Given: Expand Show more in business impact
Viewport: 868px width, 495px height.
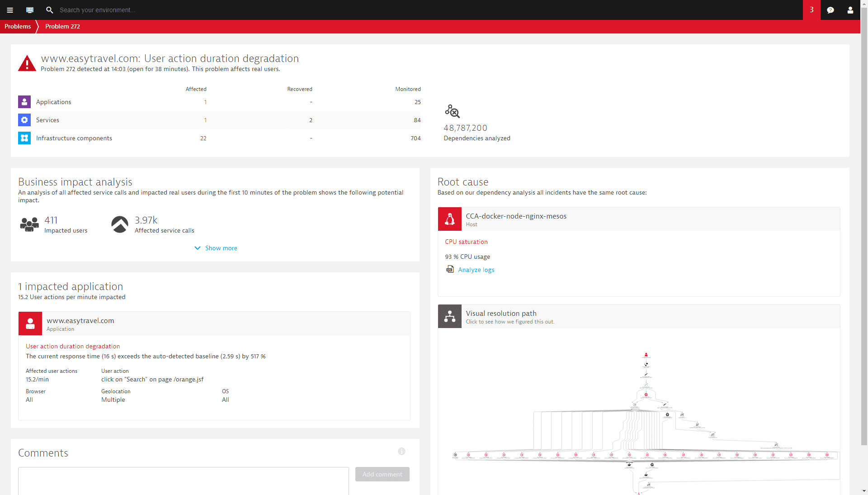Looking at the screenshot, I should [216, 248].
